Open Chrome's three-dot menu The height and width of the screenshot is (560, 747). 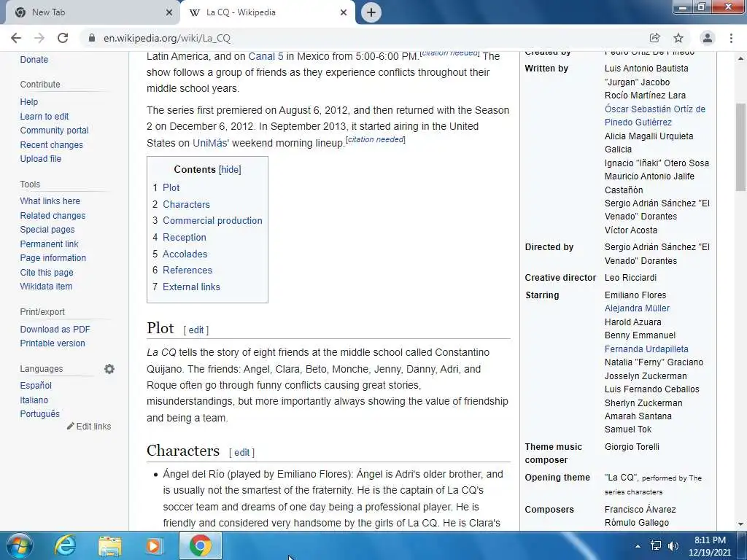pyautogui.click(x=731, y=38)
